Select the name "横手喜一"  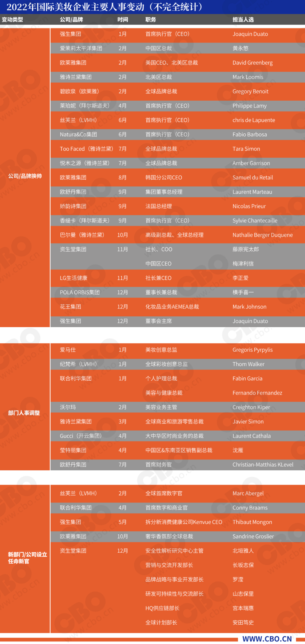(243, 292)
